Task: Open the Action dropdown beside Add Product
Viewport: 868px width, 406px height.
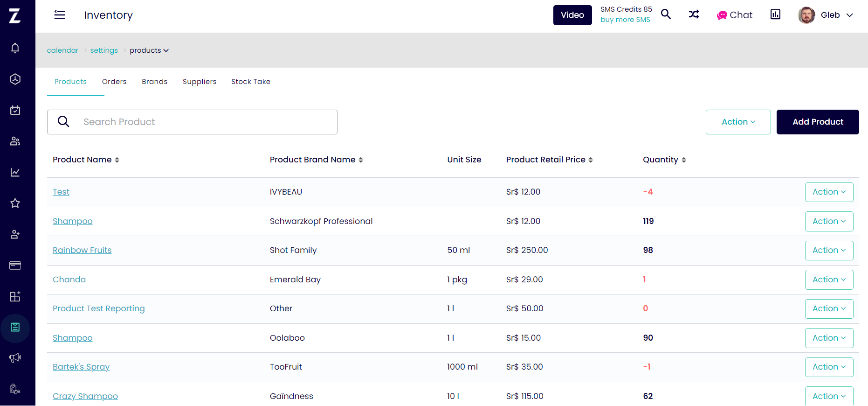Action: point(738,122)
